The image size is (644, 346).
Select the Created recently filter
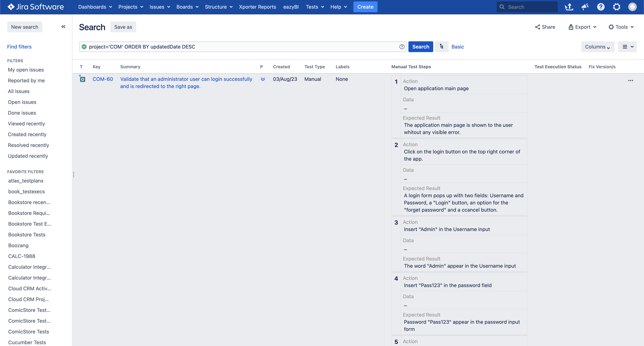[x=27, y=134]
